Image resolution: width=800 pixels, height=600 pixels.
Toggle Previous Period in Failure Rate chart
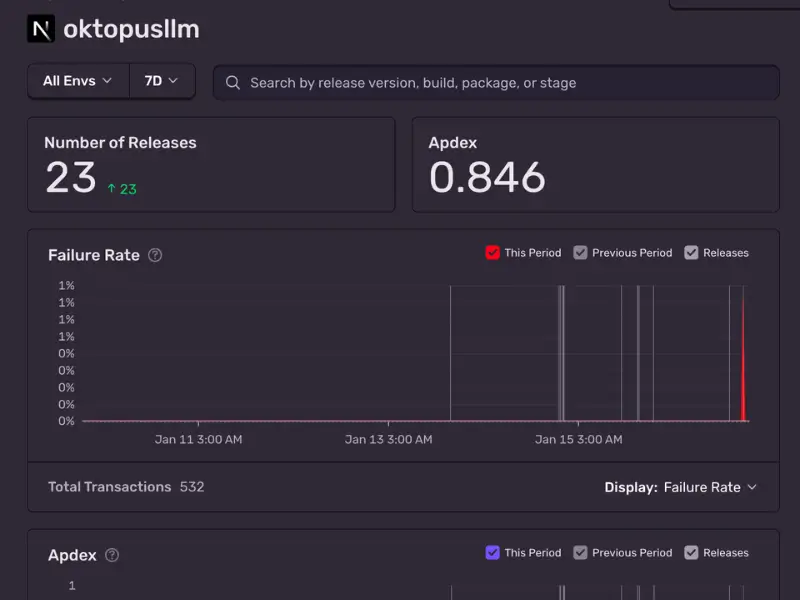pyautogui.click(x=580, y=253)
